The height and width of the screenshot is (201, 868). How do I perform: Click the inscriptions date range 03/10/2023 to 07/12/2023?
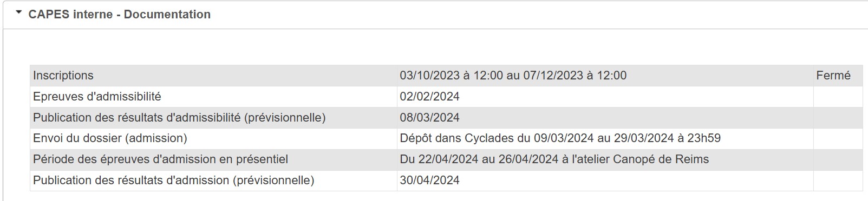(513, 76)
